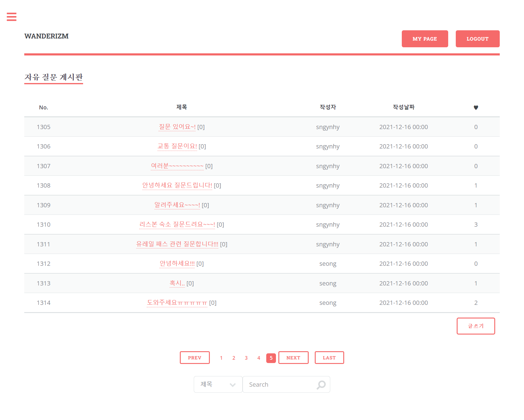Go to page 4

[259, 358]
